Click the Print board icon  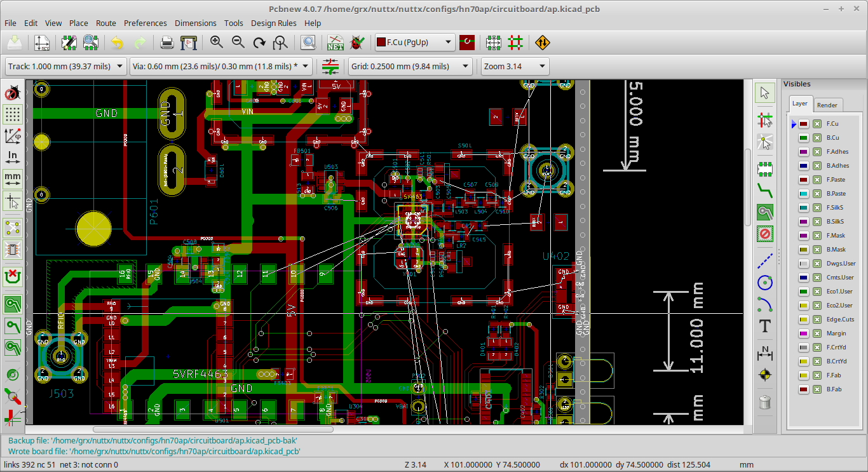click(x=166, y=43)
